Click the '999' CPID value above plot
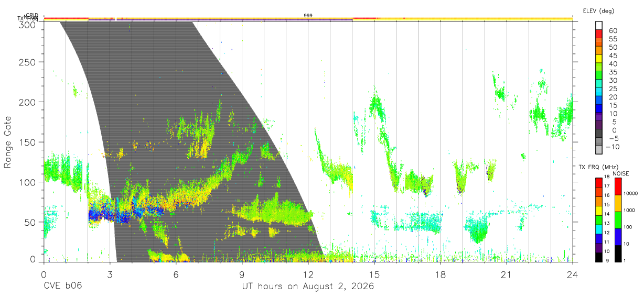This screenshot has width=644, height=297. pos(308,16)
